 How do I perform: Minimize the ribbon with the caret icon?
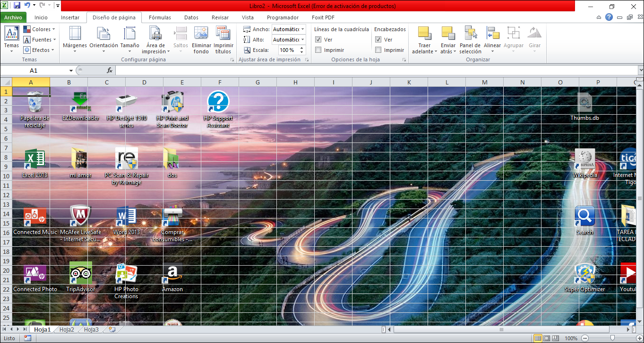point(599,17)
